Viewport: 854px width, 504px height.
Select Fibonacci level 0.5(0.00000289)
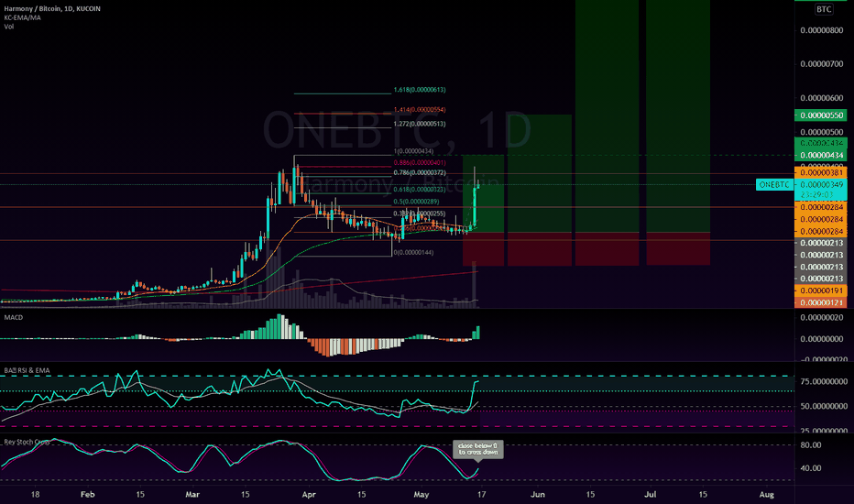pyautogui.click(x=416, y=202)
